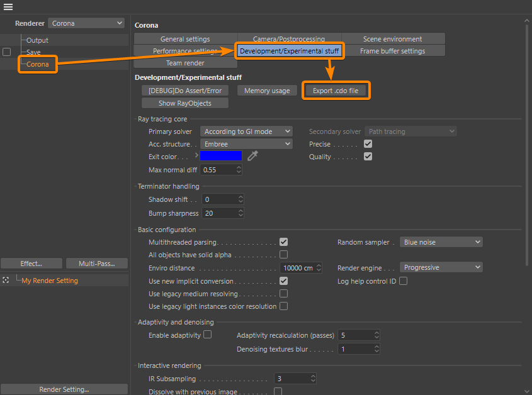Image resolution: width=532 pixels, height=395 pixels.
Task: Open the Random sampler dropdown
Action: (x=441, y=242)
